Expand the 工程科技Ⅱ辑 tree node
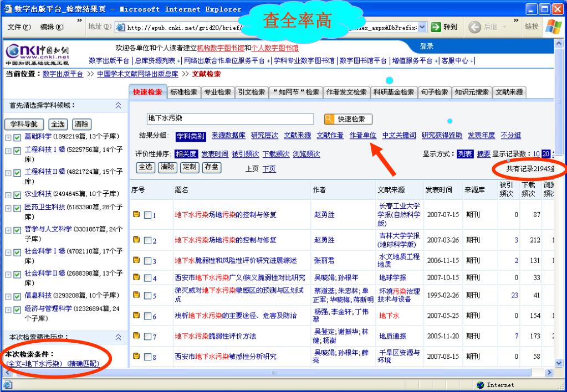 pos(8,173)
